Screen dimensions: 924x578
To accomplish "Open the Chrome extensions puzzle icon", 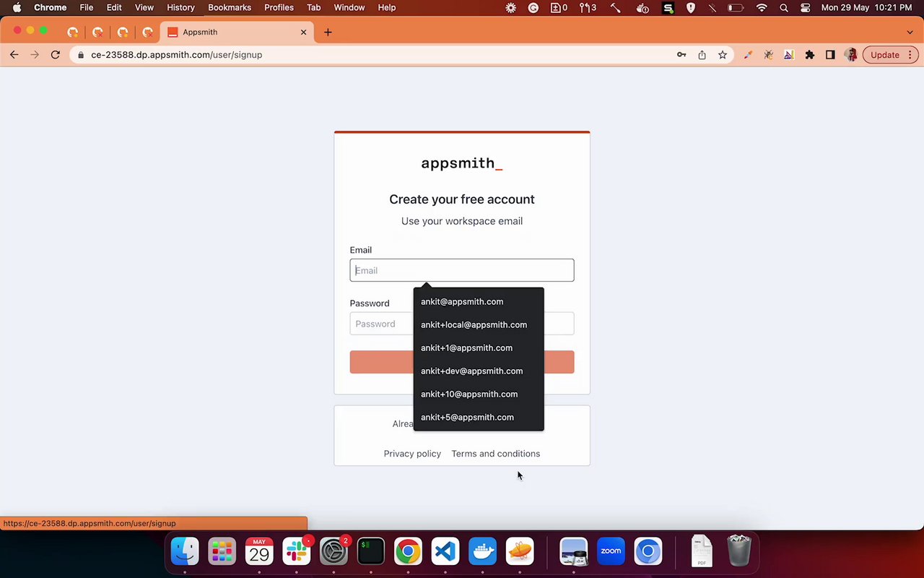I will tap(810, 55).
